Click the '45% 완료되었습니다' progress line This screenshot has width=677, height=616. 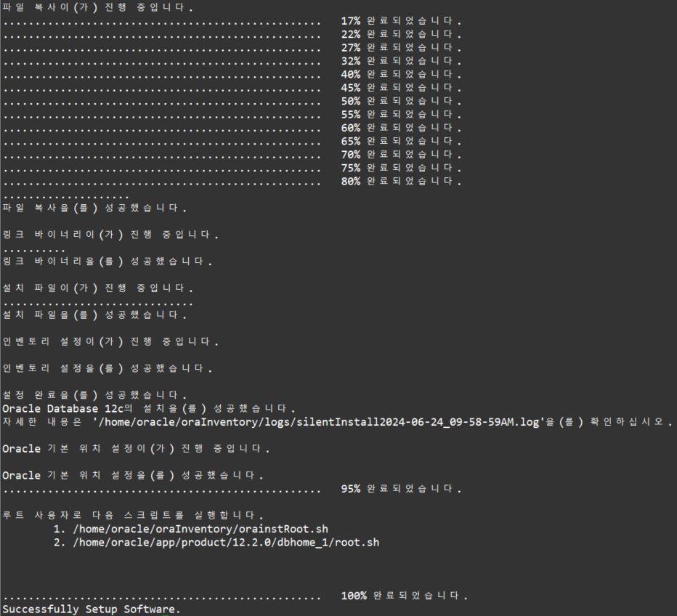pos(232,88)
